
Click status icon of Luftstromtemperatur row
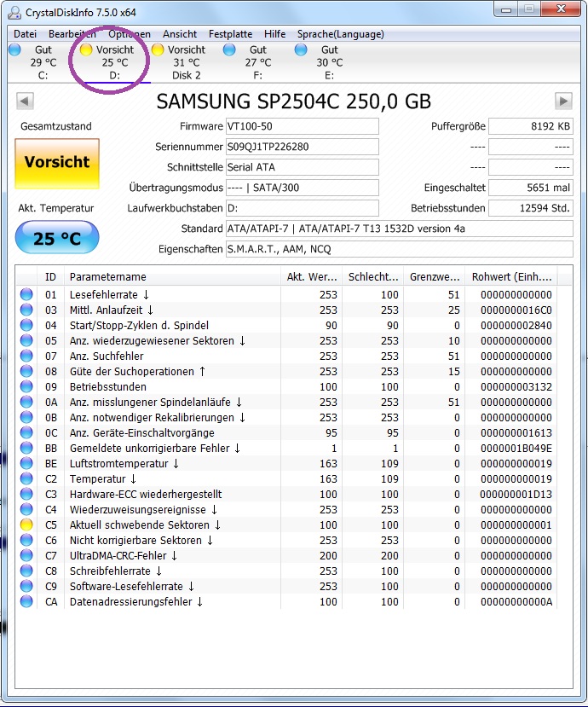point(26,463)
